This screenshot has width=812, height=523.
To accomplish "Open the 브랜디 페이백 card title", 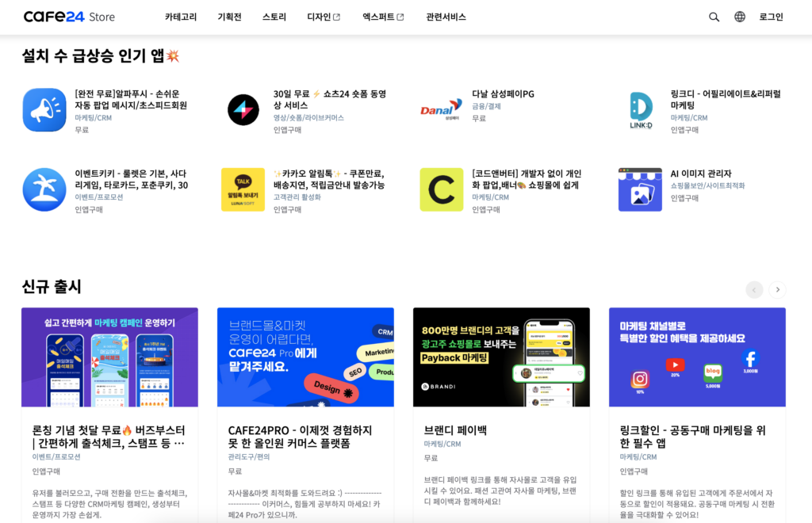I will (455, 430).
